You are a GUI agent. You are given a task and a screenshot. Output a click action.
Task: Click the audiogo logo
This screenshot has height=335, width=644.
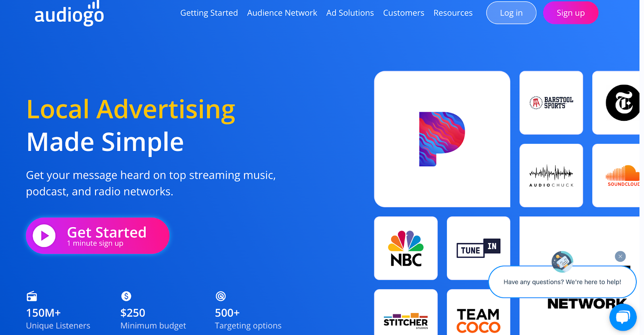tap(69, 14)
